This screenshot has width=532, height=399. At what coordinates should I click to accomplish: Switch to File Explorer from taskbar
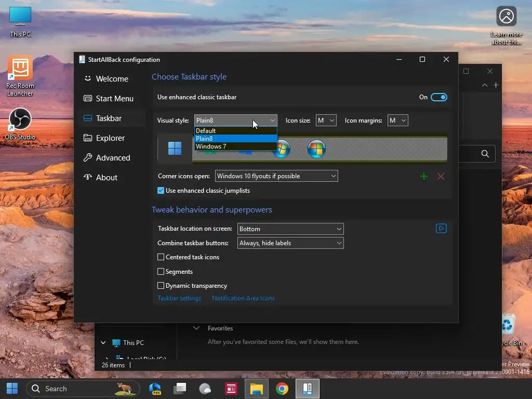click(x=257, y=389)
